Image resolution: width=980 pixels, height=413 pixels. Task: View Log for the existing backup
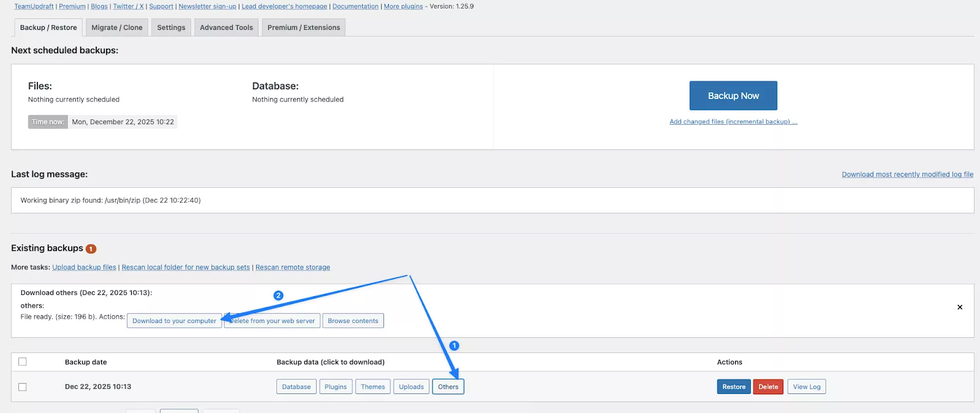[806, 387]
